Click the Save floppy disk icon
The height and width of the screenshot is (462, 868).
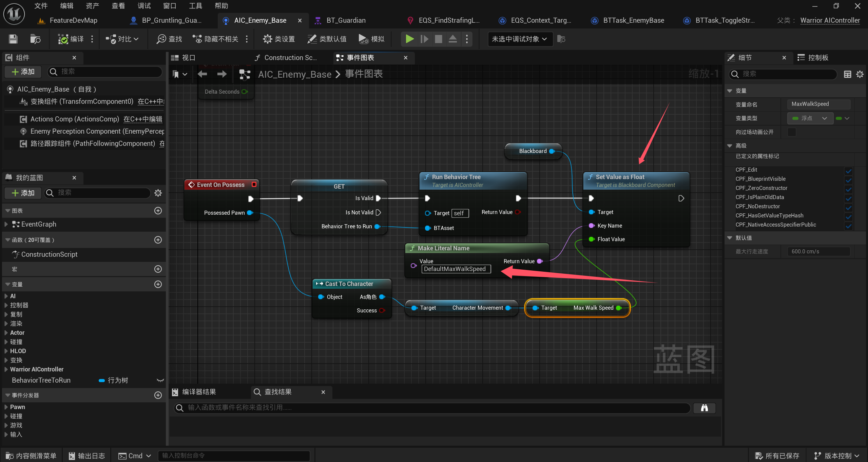tap(13, 39)
